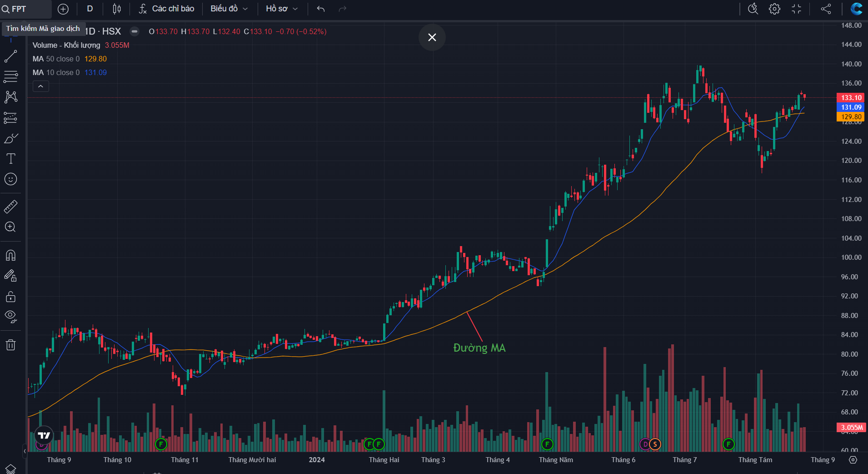Select the brush drawing tool
Viewport: 868px width, 474px height.
click(10, 138)
